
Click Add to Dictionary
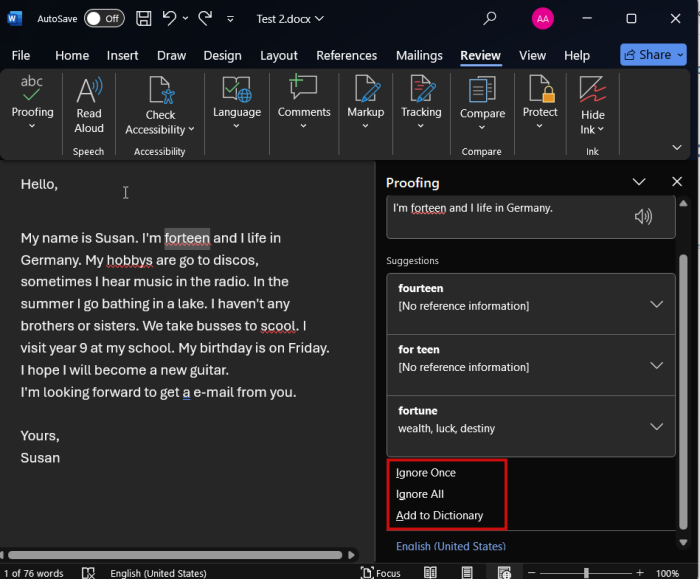click(439, 516)
